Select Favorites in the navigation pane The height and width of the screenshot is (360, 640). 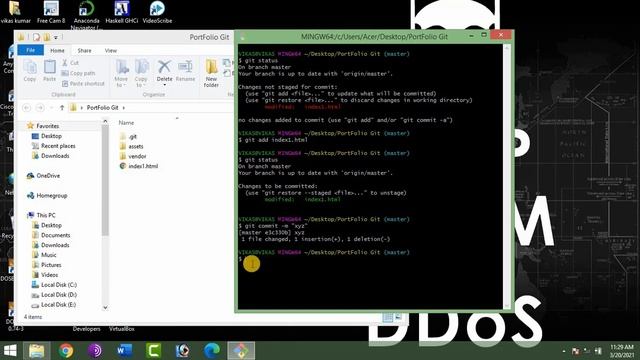(43, 126)
